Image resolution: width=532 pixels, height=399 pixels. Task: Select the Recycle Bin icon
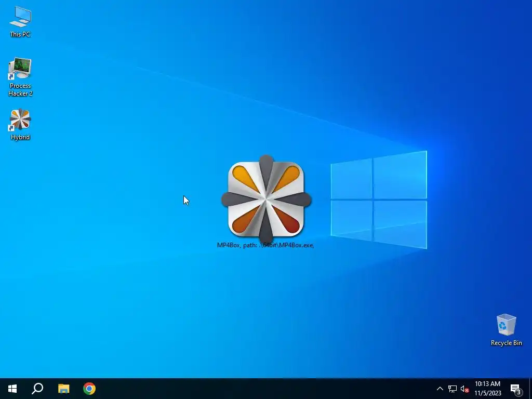pyautogui.click(x=506, y=329)
